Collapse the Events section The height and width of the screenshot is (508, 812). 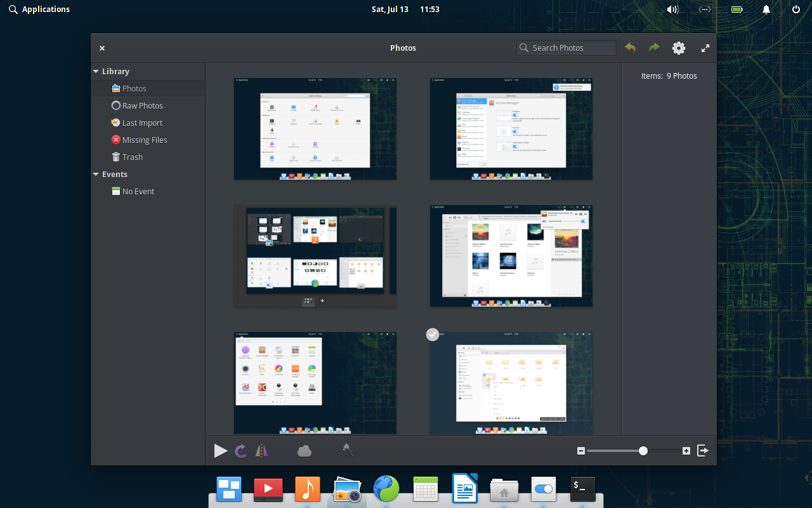click(96, 175)
